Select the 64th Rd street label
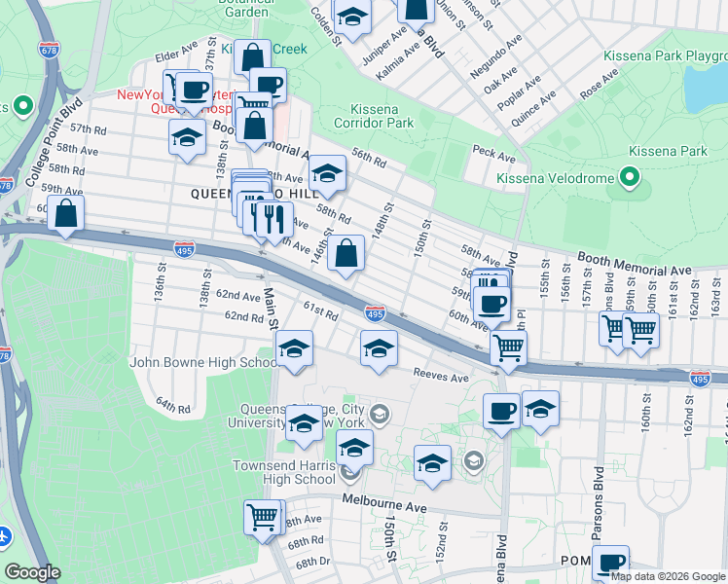The width and height of the screenshot is (728, 584). click(x=173, y=405)
